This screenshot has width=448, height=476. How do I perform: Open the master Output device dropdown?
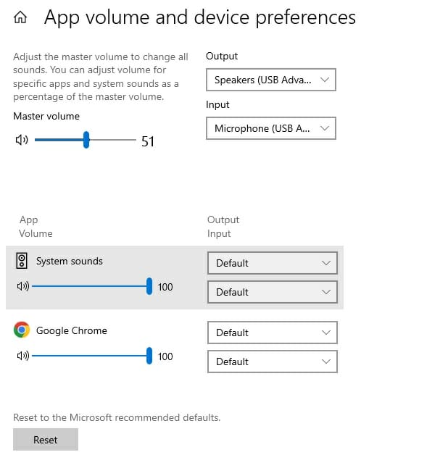271,80
